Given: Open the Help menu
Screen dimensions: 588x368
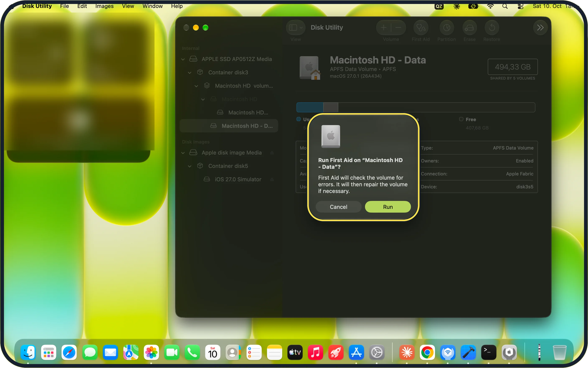Looking at the screenshot, I should tap(177, 6).
